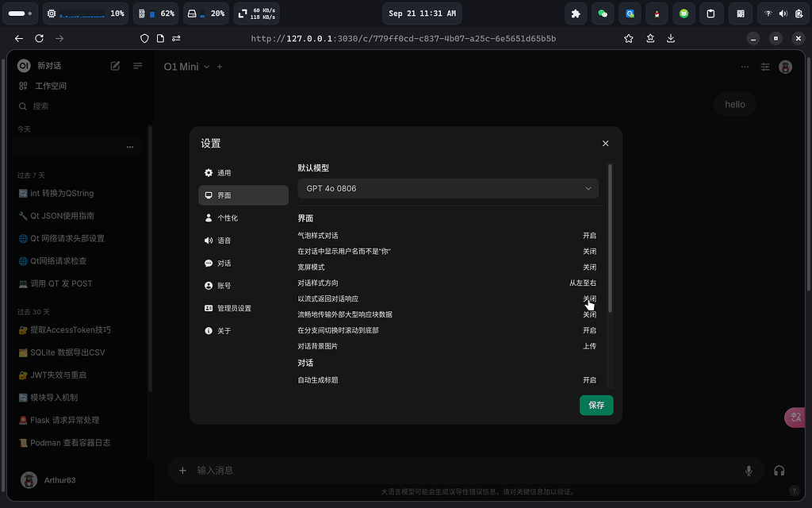
Task: Open 管理员设置 admin settings
Action: [x=243, y=309]
